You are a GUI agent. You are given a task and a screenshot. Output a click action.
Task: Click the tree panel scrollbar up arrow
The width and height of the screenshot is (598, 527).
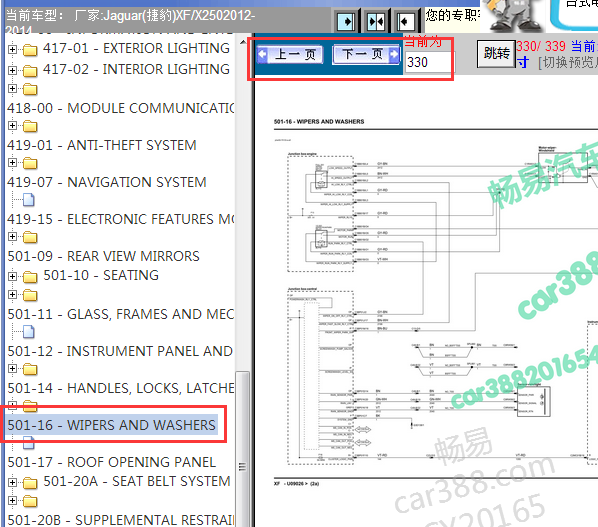click(243, 42)
